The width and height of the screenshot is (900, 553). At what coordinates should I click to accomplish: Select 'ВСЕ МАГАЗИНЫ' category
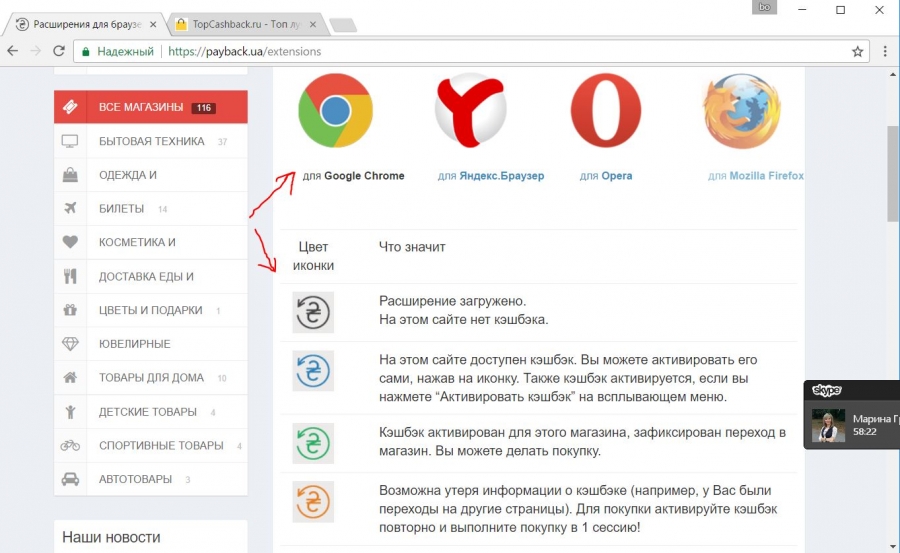point(151,107)
